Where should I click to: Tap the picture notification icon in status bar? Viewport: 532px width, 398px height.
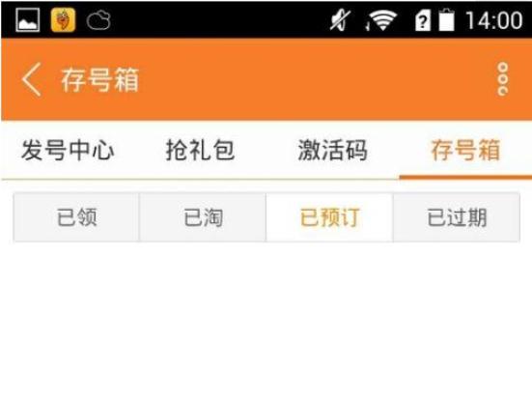[x=28, y=19]
